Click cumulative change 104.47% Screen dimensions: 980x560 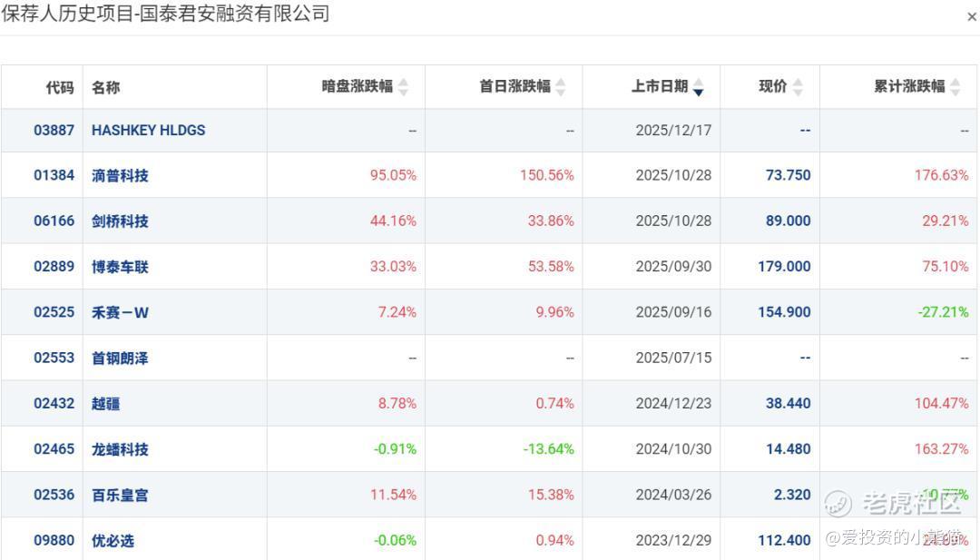[941, 403]
